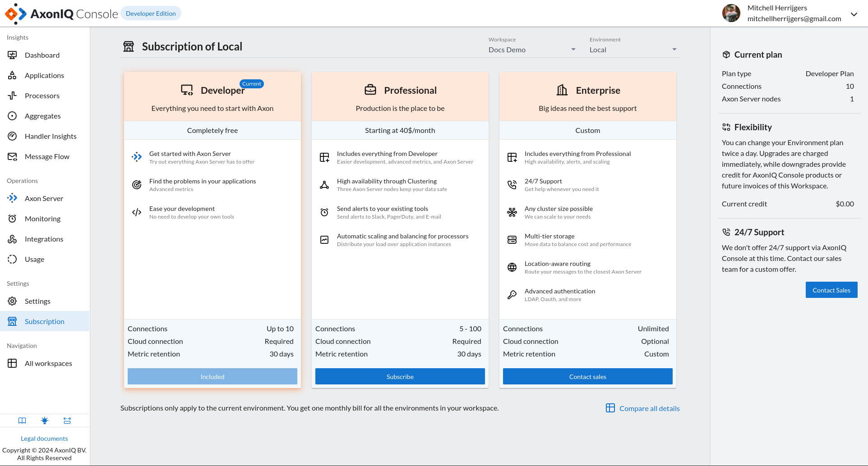Click the 'Current credit' $0.00 value

(845, 204)
